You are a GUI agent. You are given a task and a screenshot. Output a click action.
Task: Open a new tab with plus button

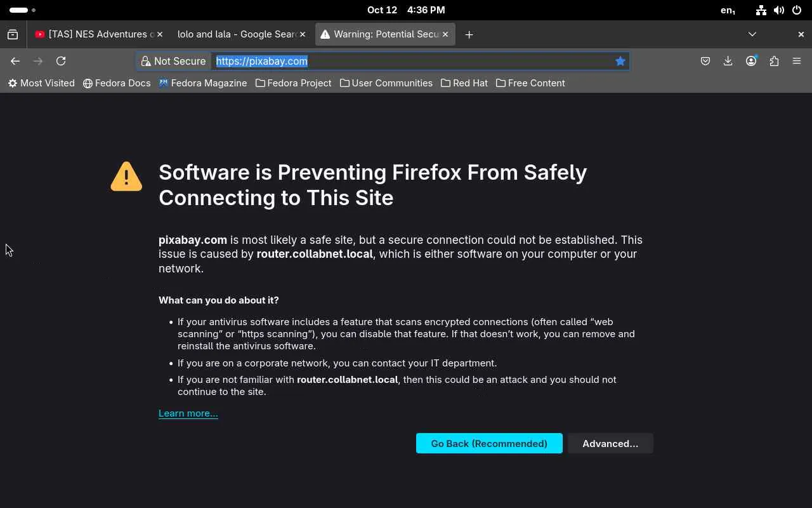coord(469,34)
